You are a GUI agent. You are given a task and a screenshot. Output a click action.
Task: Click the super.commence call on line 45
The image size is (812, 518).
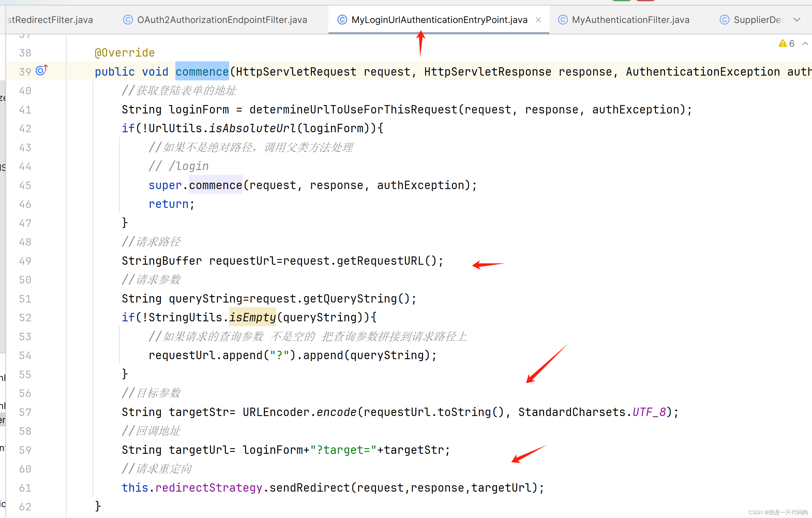coord(215,185)
